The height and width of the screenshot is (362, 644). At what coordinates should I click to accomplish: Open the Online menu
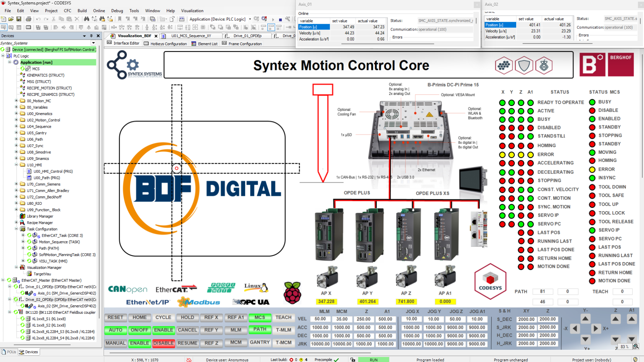tap(99, 11)
